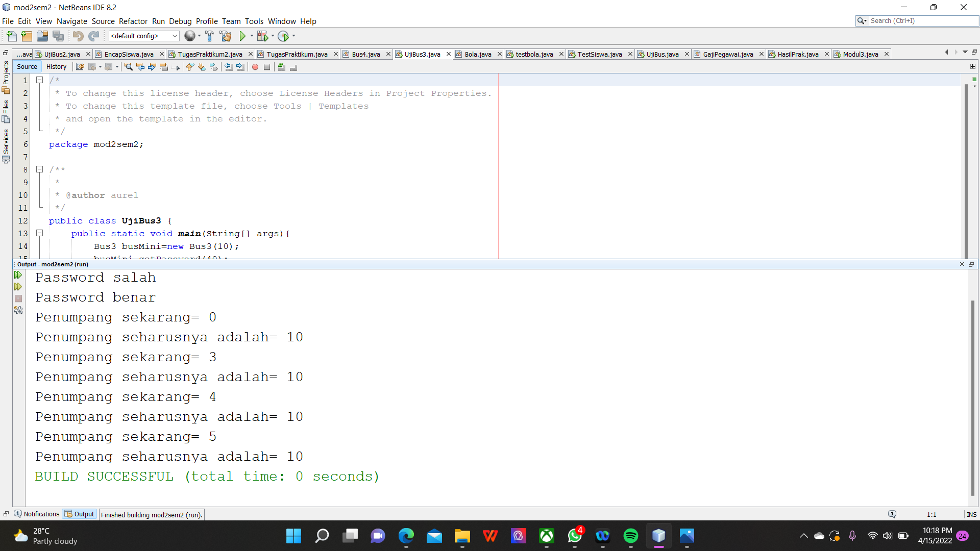Click the Re-run green arrows icon in Output panel
This screenshot has width=980, height=551.
point(18,275)
